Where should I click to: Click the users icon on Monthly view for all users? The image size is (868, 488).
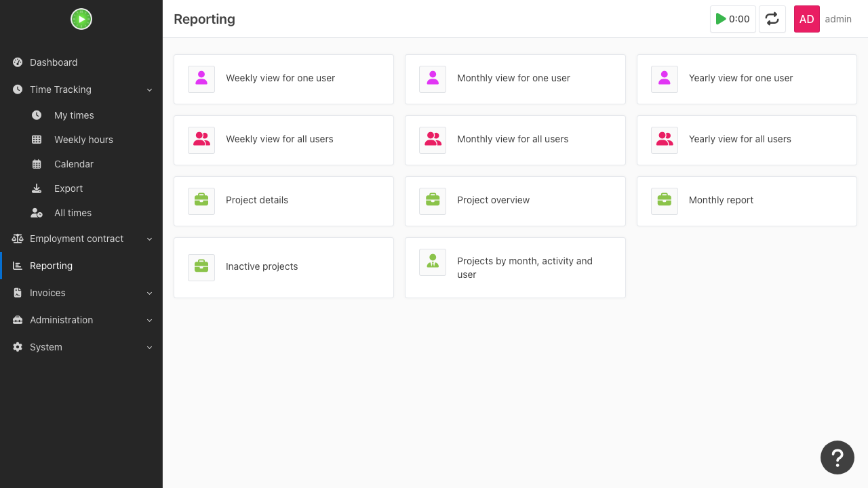(433, 140)
